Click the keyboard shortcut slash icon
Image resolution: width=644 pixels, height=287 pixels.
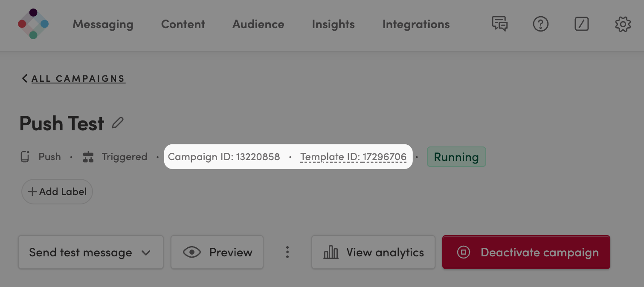pyautogui.click(x=582, y=24)
